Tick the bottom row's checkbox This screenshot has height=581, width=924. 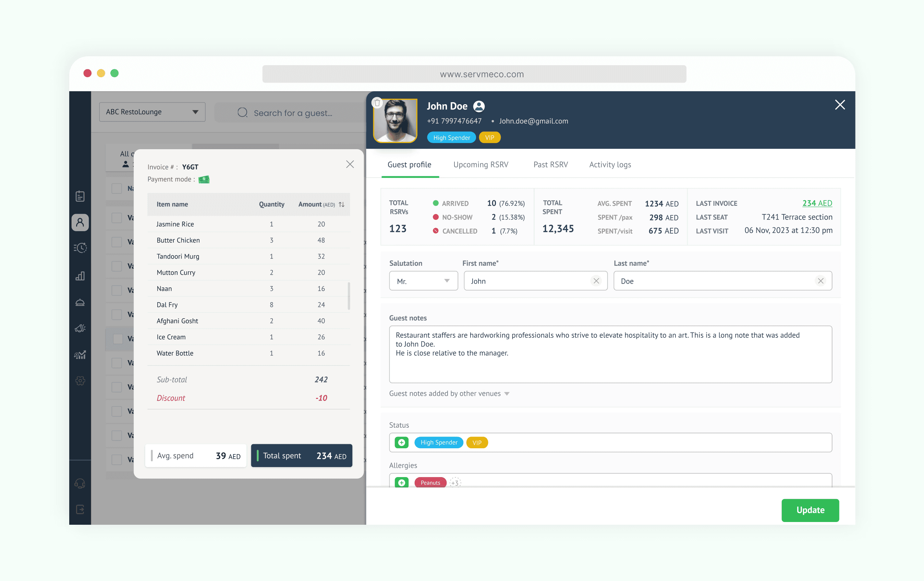coord(117,460)
